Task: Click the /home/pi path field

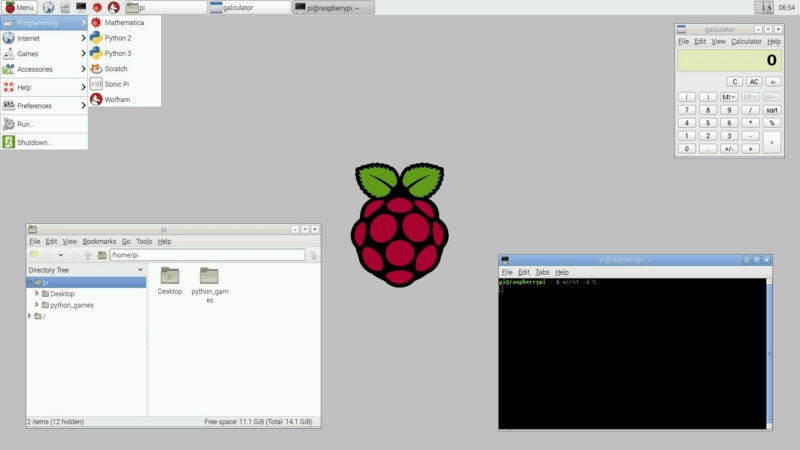Action: tap(207, 255)
